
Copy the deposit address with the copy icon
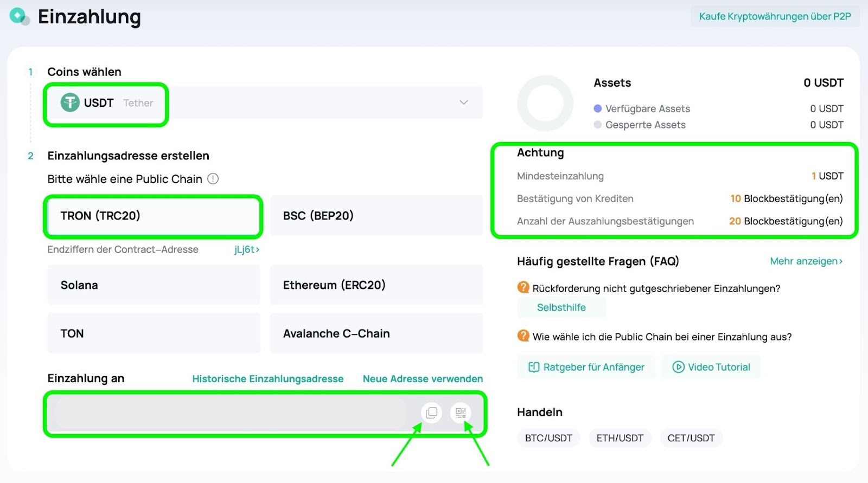coord(431,413)
